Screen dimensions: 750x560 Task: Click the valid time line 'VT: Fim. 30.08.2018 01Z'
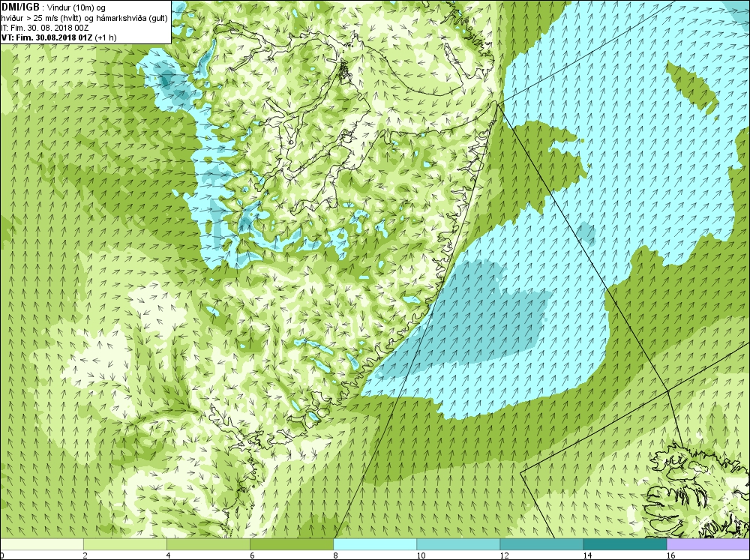tap(46, 37)
